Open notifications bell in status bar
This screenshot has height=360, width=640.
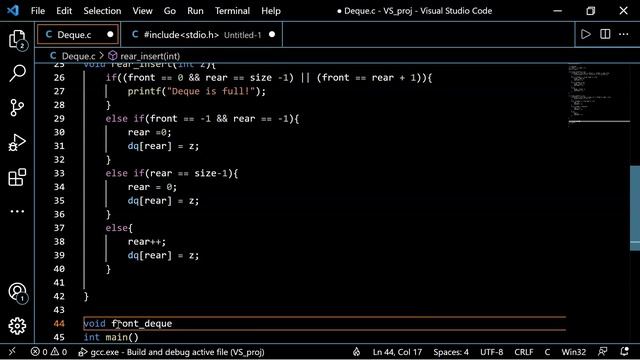[624, 352]
